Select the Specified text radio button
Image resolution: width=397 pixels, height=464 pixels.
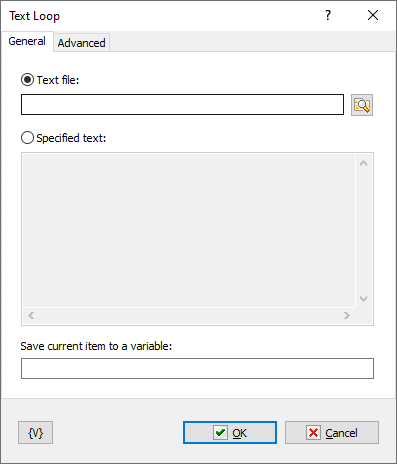(27, 138)
